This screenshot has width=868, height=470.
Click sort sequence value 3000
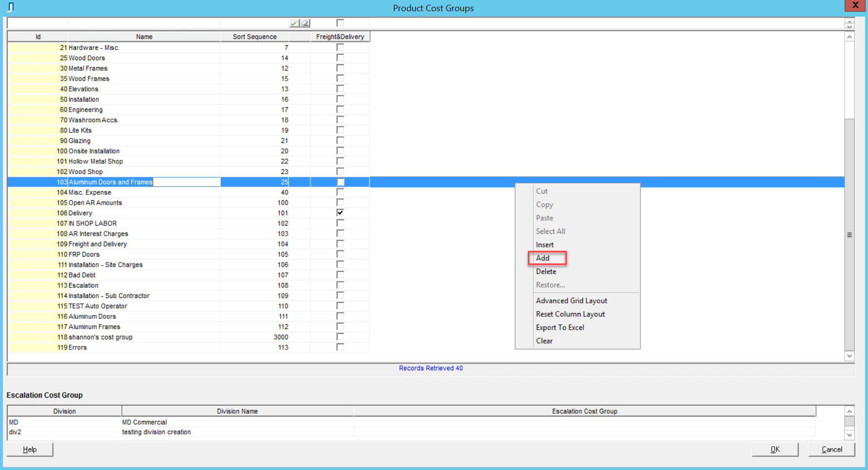[281, 337]
